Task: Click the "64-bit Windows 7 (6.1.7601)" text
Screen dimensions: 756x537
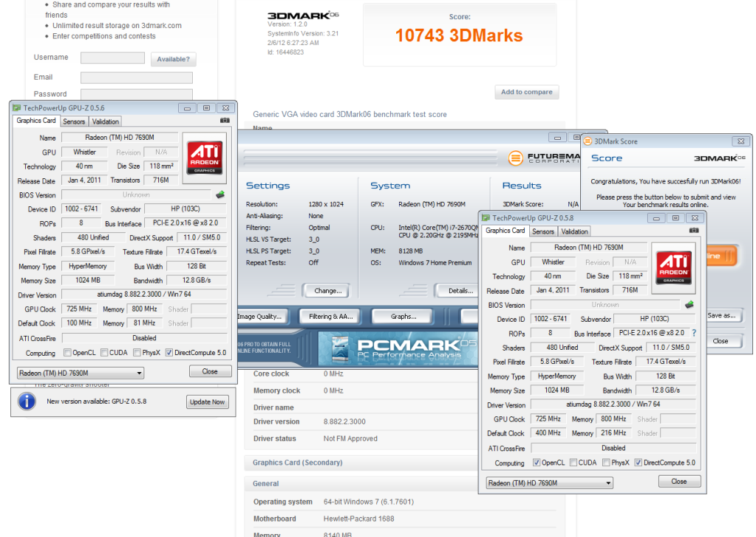Action: [369, 501]
